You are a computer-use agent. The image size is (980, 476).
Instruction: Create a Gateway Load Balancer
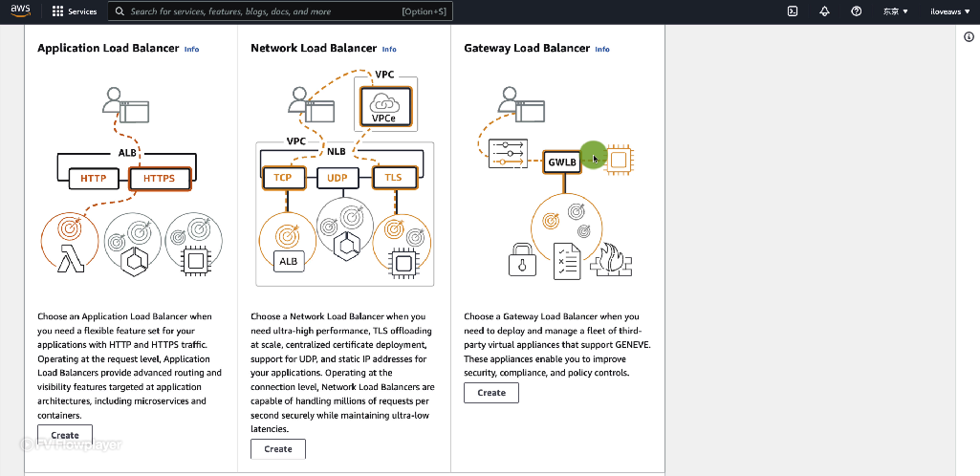click(x=491, y=392)
